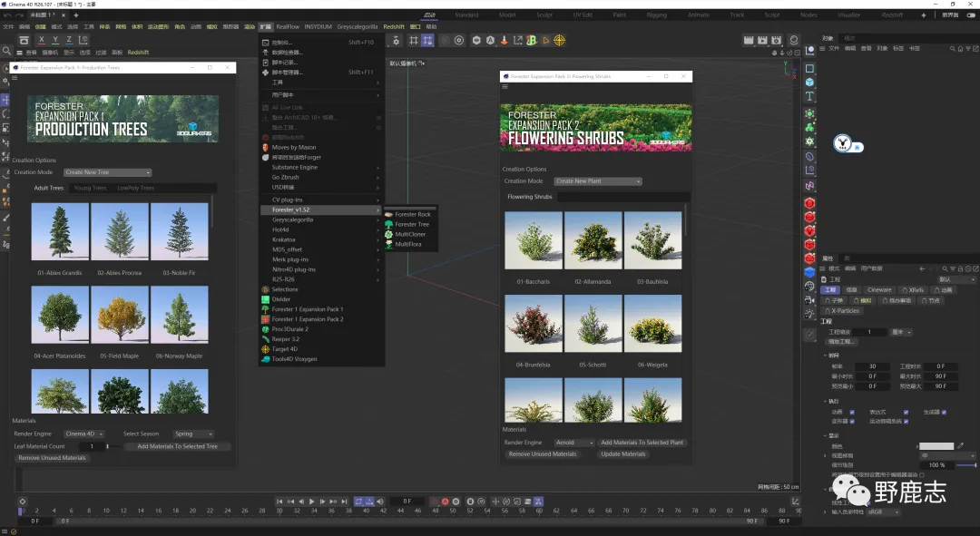The height and width of the screenshot is (536, 980).
Task: Select the Text tool icon in right toolbar
Action: (x=809, y=96)
